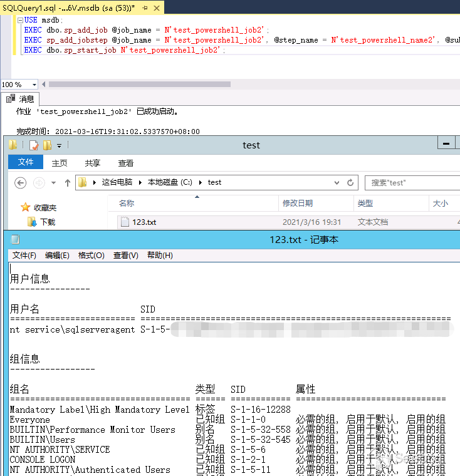Click the 2021/3/16 19:31 modified date cell

pyautogui.click(x=311, y=222)
